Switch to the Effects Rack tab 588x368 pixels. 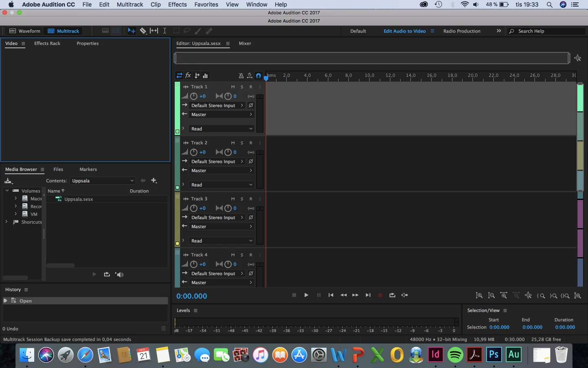click(47, 43)
